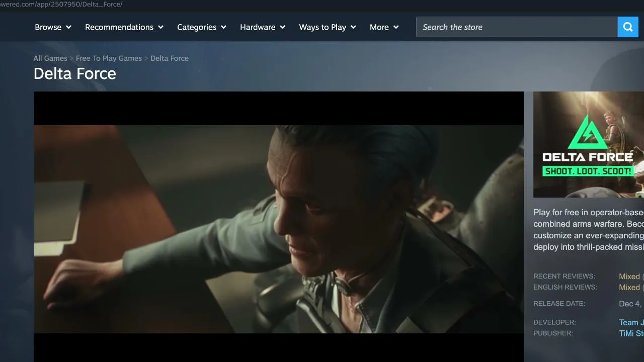Viewport: 644px width, 362px height.
Task: Expand the Hardware dropdown chevron
Action: (283, 27)
